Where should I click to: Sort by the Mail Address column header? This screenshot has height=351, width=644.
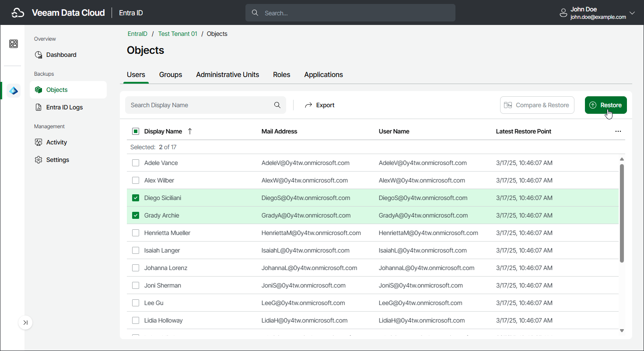[279, 131]
